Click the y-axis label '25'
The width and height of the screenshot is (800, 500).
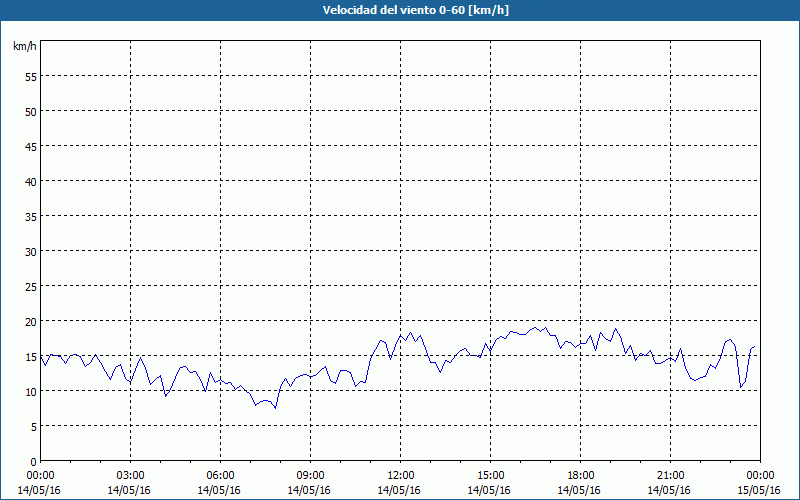pos(31,286)
